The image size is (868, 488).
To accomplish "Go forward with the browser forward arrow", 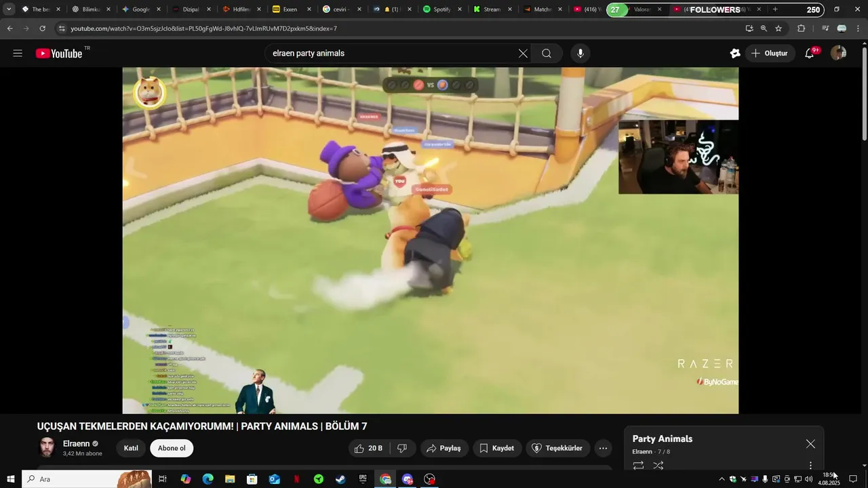I will (x=26, y=28).
